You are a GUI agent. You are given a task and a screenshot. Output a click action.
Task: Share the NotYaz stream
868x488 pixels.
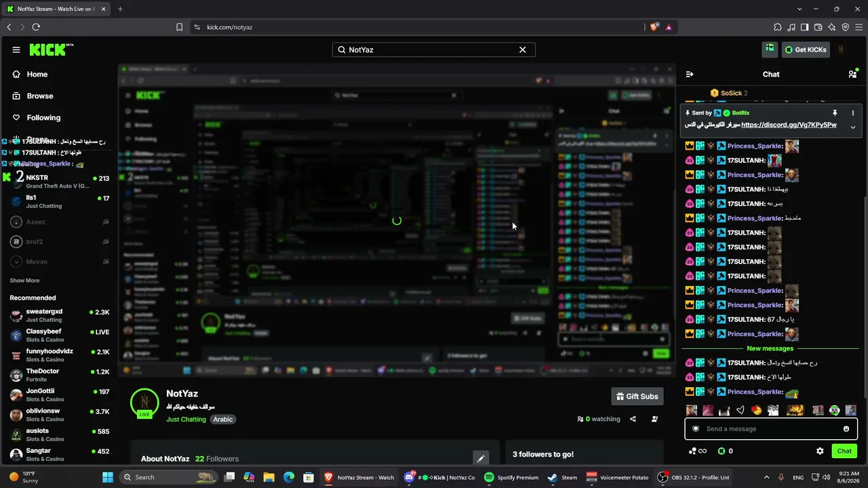point(633,419)
